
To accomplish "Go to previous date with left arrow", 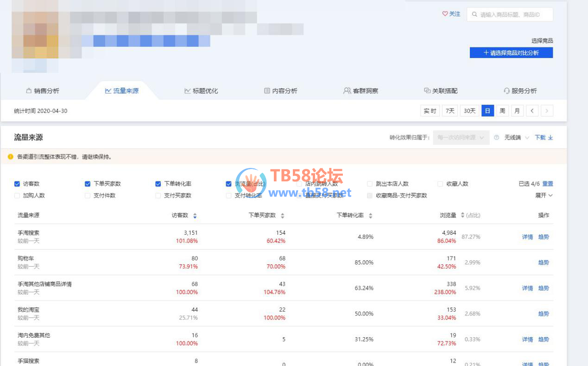I will [532, 111].
